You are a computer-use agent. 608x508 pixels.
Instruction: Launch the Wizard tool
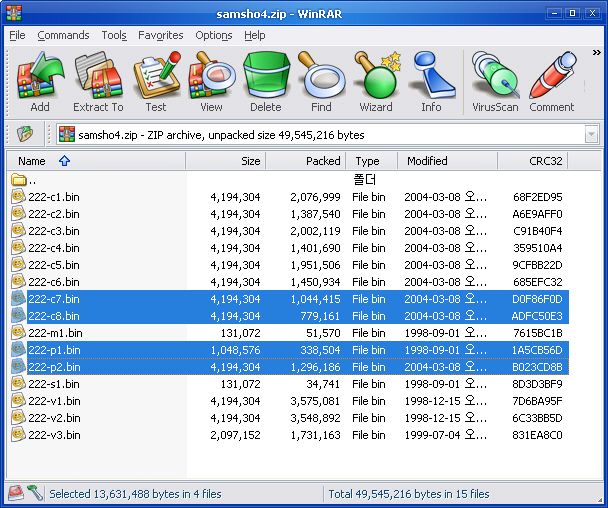tap(376, 82)
